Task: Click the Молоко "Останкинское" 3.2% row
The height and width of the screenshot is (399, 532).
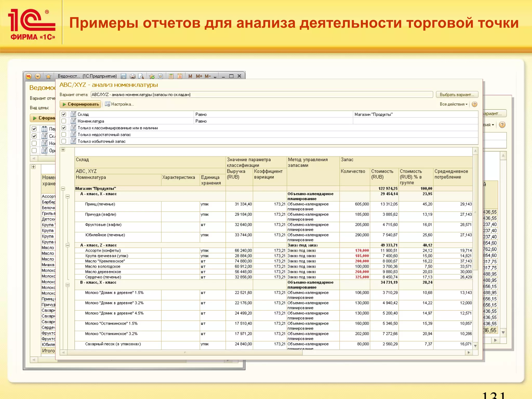Action: [x=111, y=334]
